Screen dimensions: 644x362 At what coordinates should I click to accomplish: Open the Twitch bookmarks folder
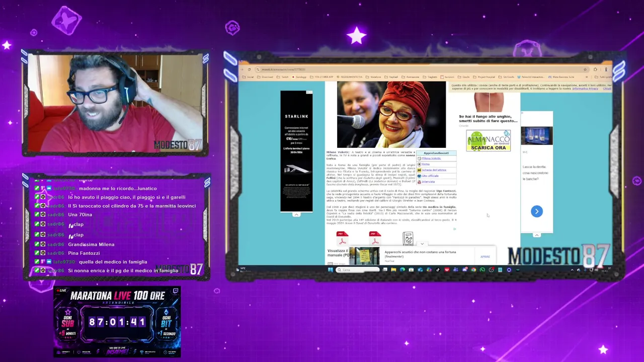282,77
